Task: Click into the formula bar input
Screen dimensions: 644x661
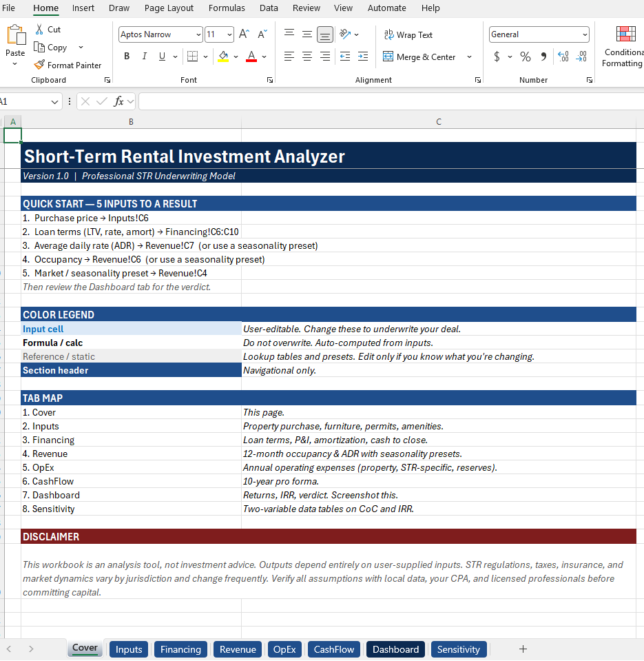Action: point(391,101)
